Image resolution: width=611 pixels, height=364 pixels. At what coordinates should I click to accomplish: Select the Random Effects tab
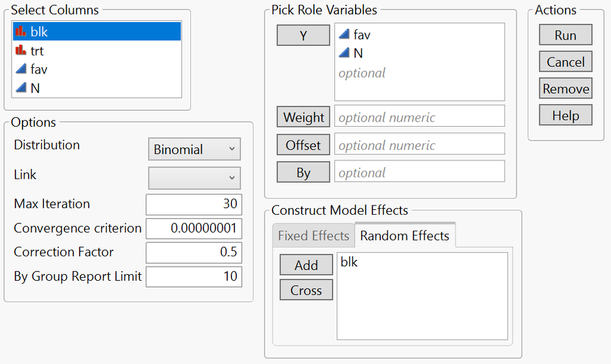point(405,236)
